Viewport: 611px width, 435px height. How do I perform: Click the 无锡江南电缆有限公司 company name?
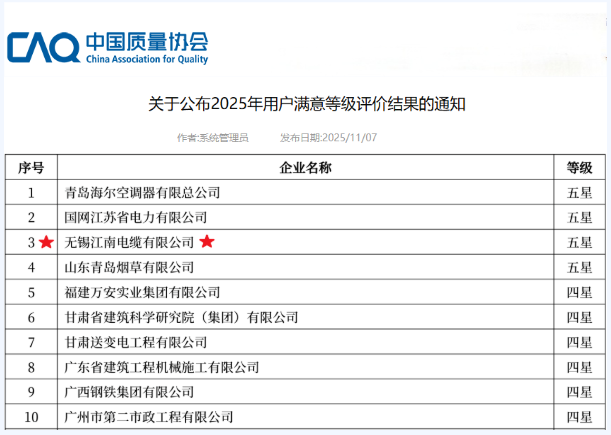[129, 242]
